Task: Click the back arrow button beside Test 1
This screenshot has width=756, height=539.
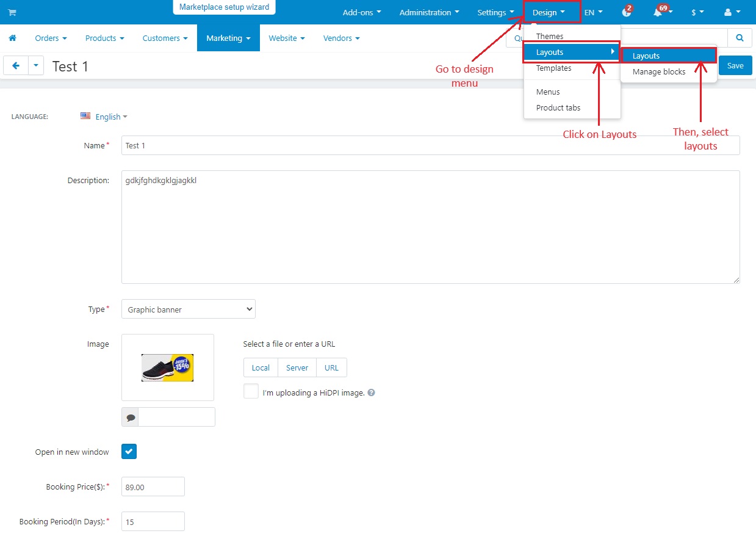Action: (16, 65)
